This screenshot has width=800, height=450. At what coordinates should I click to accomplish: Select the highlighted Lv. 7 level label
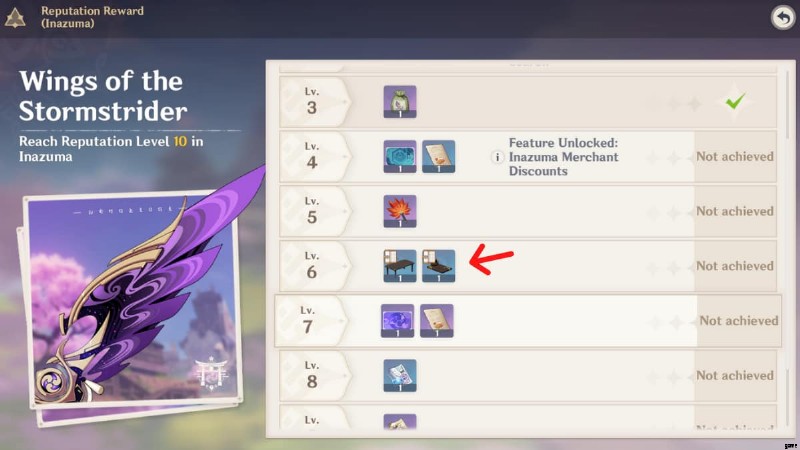308,321
